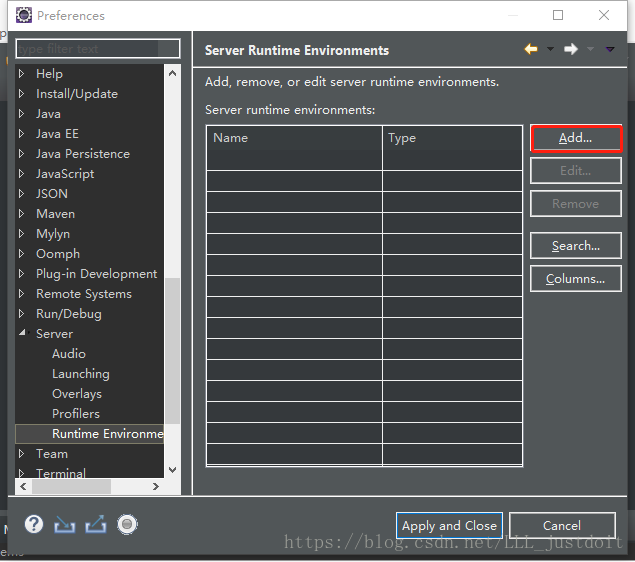Click the tree vertical scrollbar thumb
This screenshot has height=562, width=635.
tap(173, 351)
